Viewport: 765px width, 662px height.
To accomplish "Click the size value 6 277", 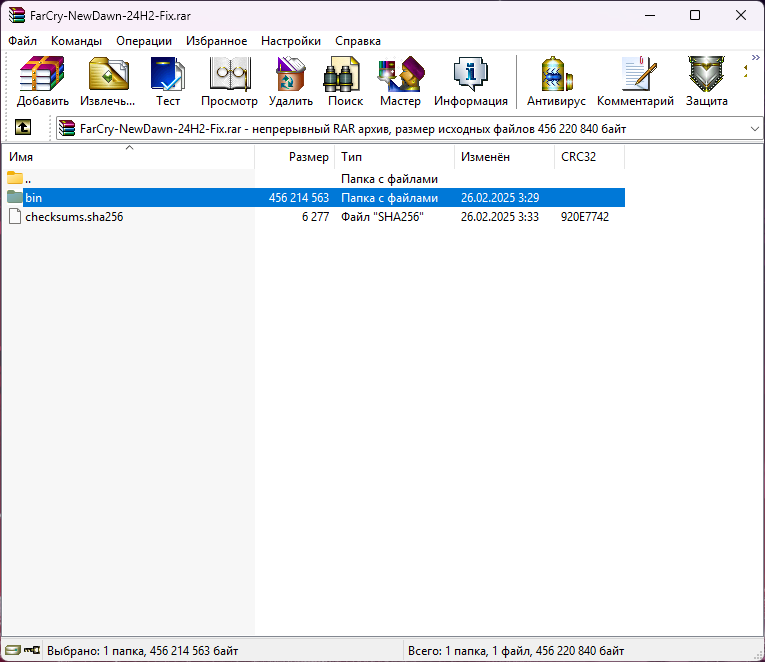I will [315, 217].
